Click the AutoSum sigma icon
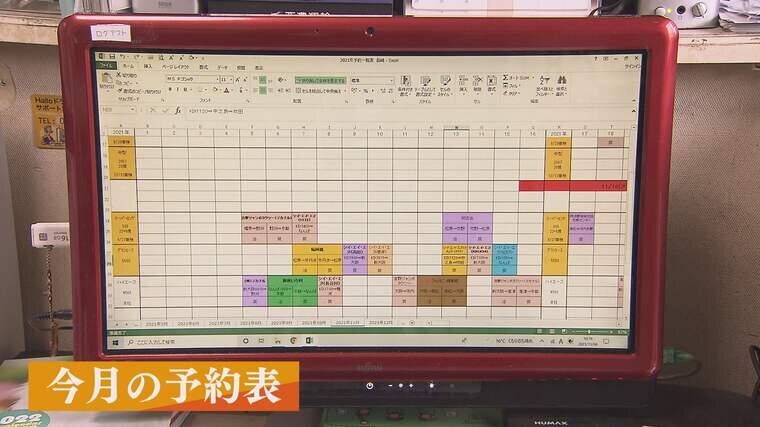This screenshot has width=760, height=427. click(x=506, y=78)
